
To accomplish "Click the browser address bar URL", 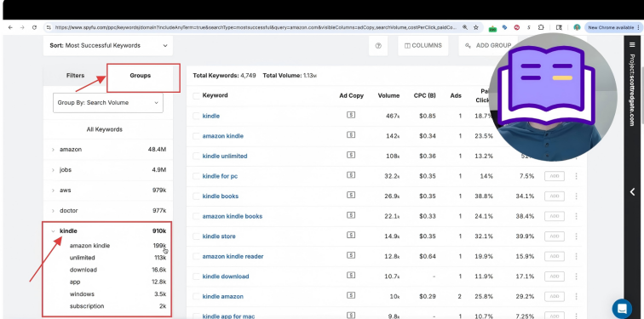I will 256,27.
